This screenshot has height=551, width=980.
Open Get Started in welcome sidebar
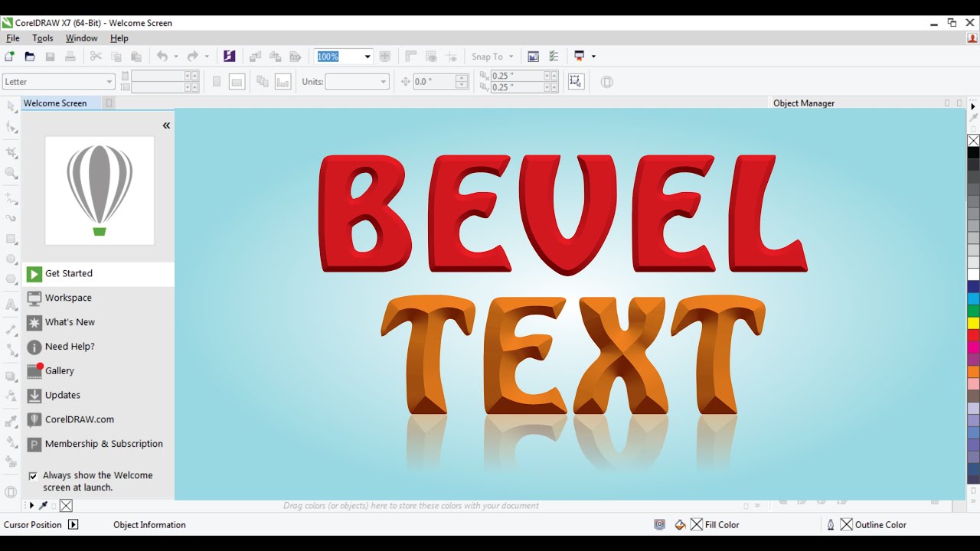[99, 274]
